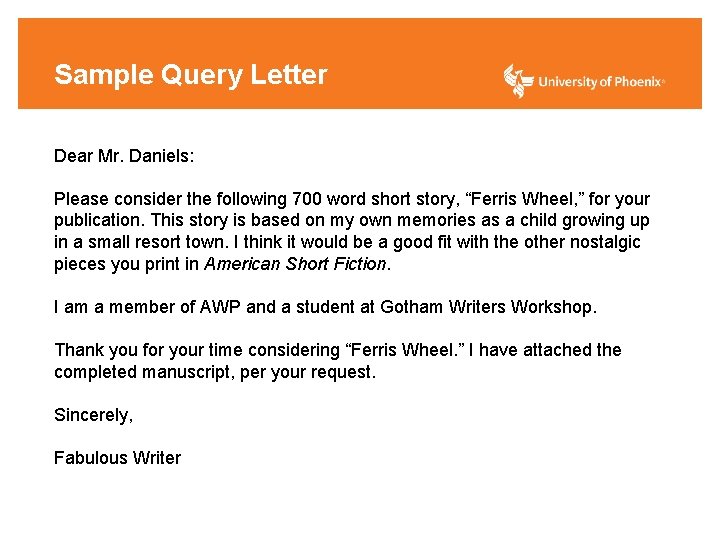Image resolution: width=720 pixels, height=540 pixels.
Task: Click the orange header banner
Action: [x=360, y=63]
